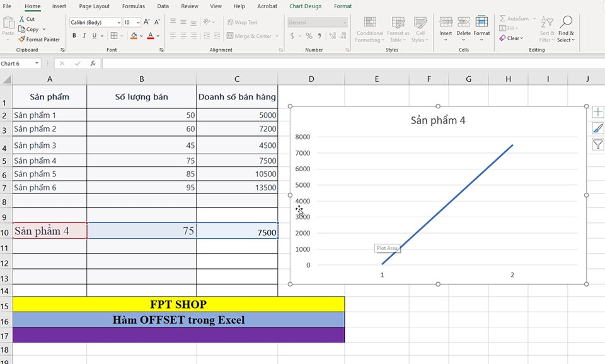Increase decimal places

[333, 36]
